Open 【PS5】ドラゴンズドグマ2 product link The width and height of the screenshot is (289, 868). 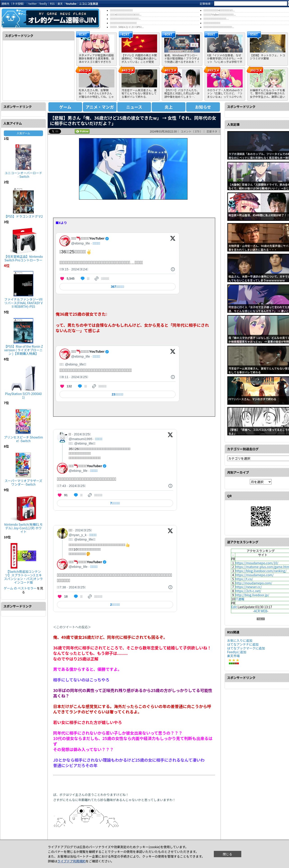point(23,216)
